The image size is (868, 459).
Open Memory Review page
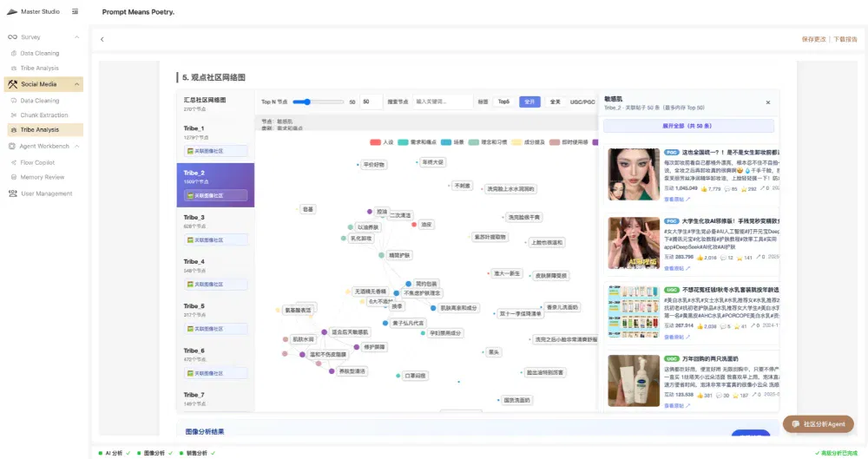[42, 177]
